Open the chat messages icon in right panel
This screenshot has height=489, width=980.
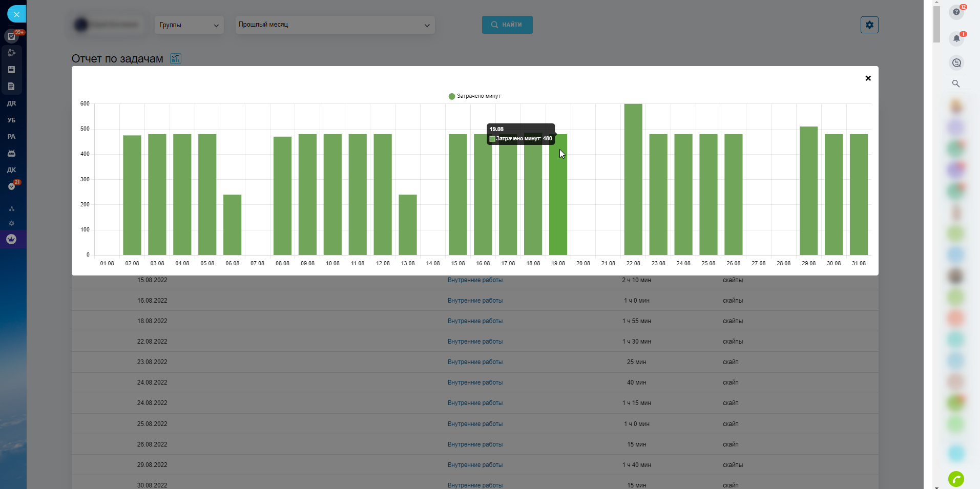[956, 63]
